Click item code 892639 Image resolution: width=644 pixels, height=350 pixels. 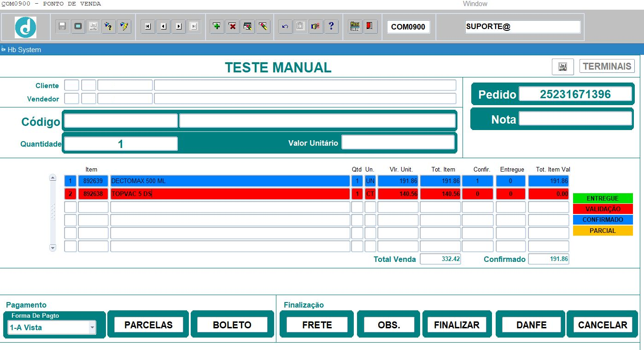point(93,181)
